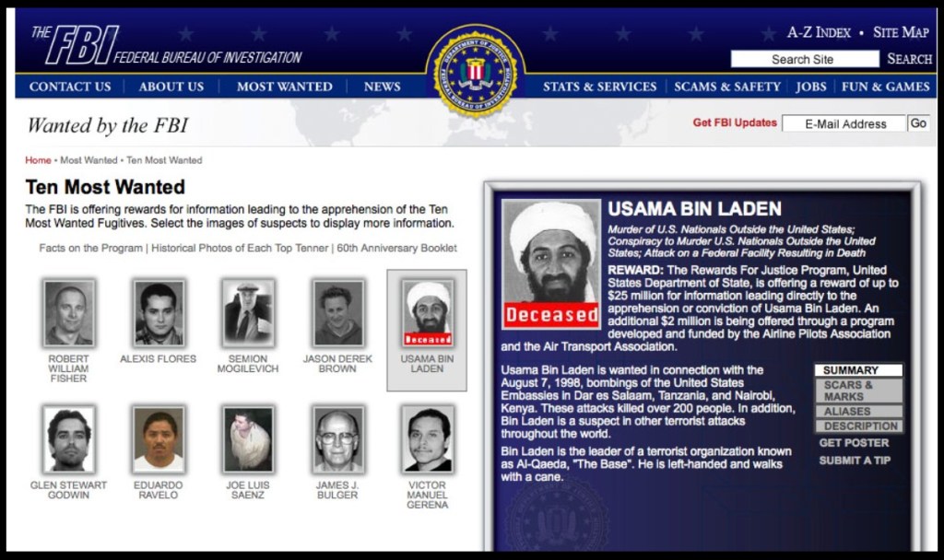Click the FBI seal emblem in header
Image resolution: width=944 pixels, height=560 pixels.
[475, 71]
